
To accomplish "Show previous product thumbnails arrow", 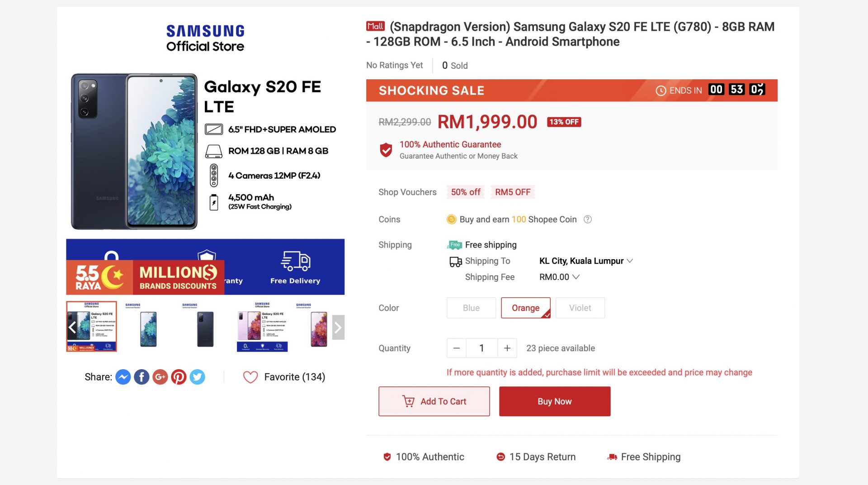I will click(x=72, y=327).
